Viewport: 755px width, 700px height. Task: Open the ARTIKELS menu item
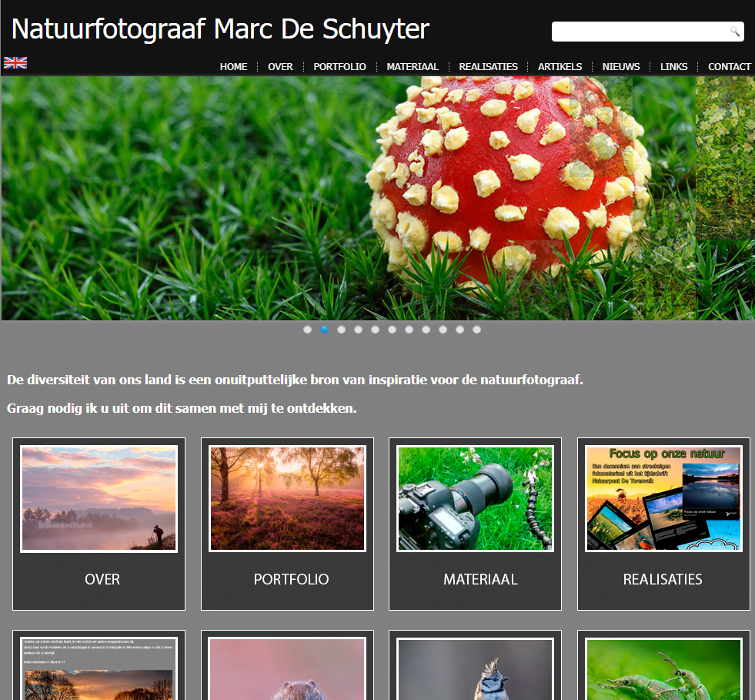(560, 66)
